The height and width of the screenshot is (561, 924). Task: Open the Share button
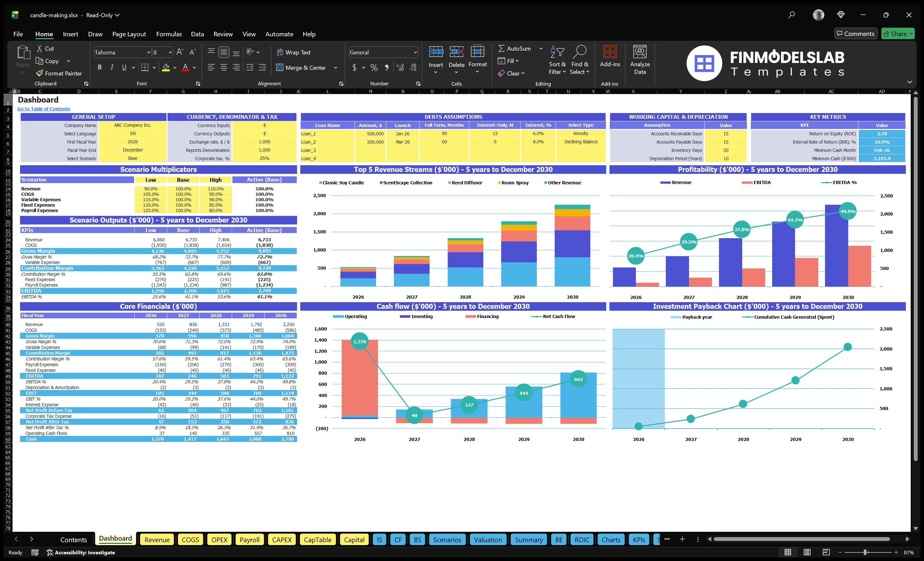(898, 33)
